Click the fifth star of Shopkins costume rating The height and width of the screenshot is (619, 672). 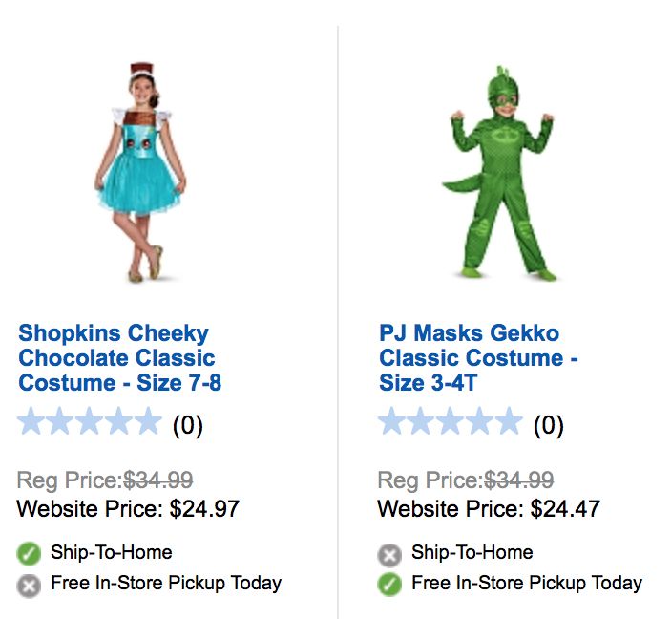(x=146, y=422)
